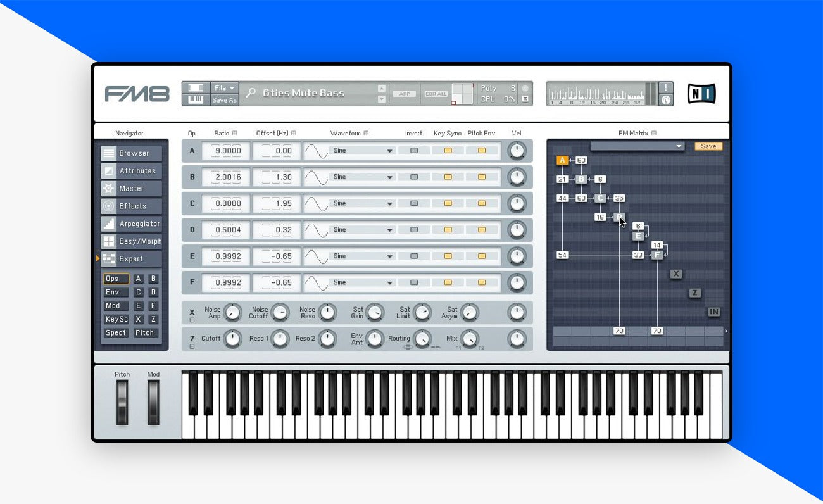Select the Env tab in Expert section
This screenshot has width=823, height=504.
[x=116, y=293]
